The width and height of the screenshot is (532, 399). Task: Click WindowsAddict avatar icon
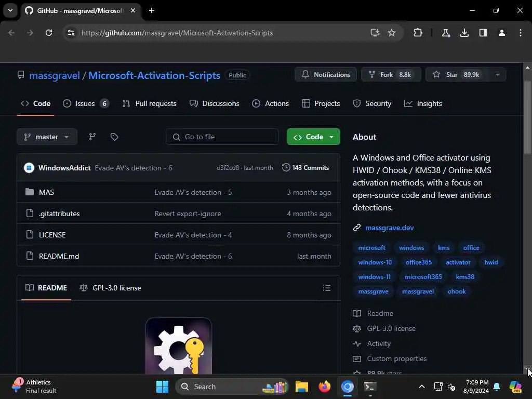tap(29, 168)
